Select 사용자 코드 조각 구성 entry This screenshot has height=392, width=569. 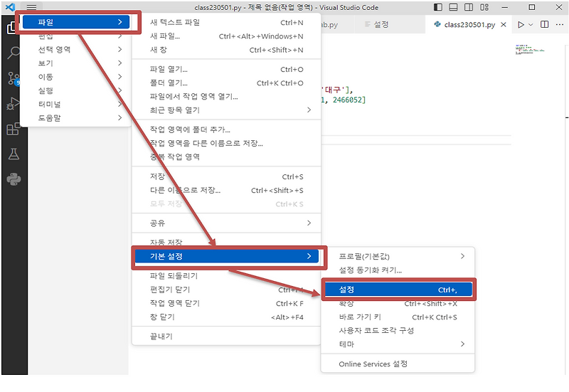[398, 331]
